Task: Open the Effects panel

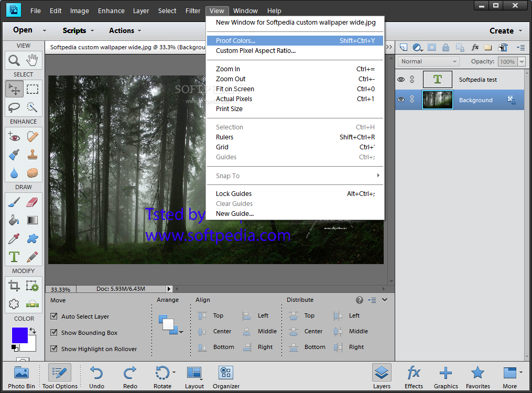Action: pos(414,377)
